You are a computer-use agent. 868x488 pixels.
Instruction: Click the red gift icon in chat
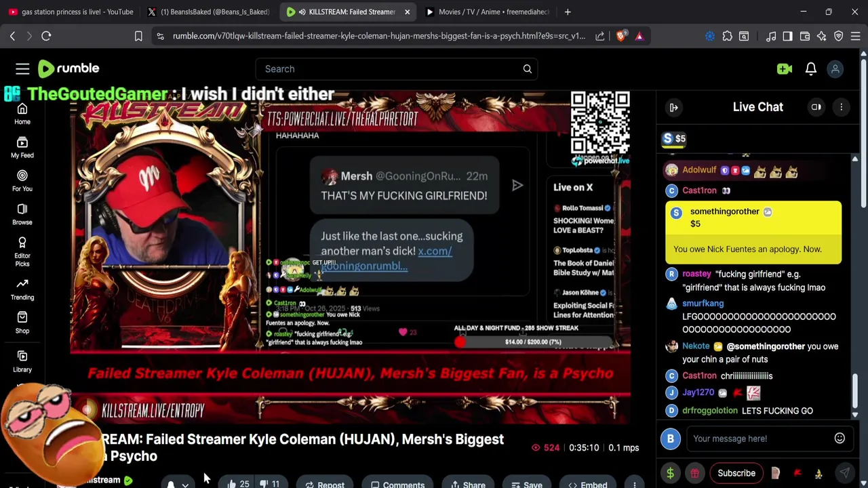694,473
